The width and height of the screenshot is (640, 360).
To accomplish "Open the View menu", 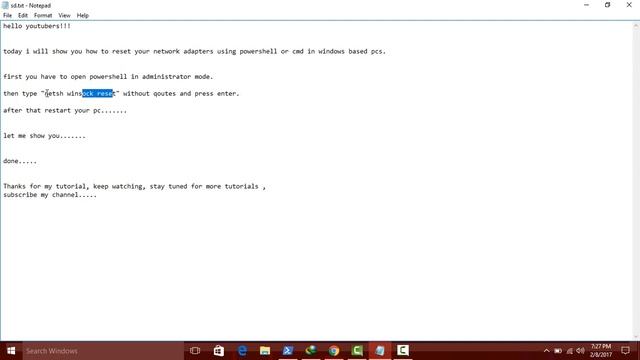I will click(x=64, y=16).
